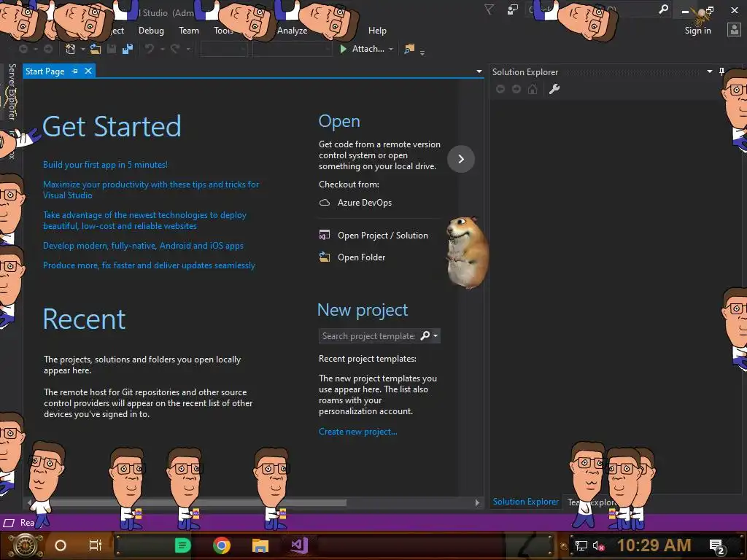Open the Analyze menu
Image resolution: width=747 pixels, height=560 pixels.
tap(292, 31)
